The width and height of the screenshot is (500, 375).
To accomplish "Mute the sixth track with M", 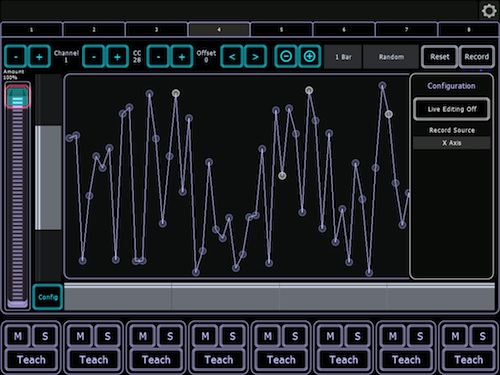I will point(330,336).
